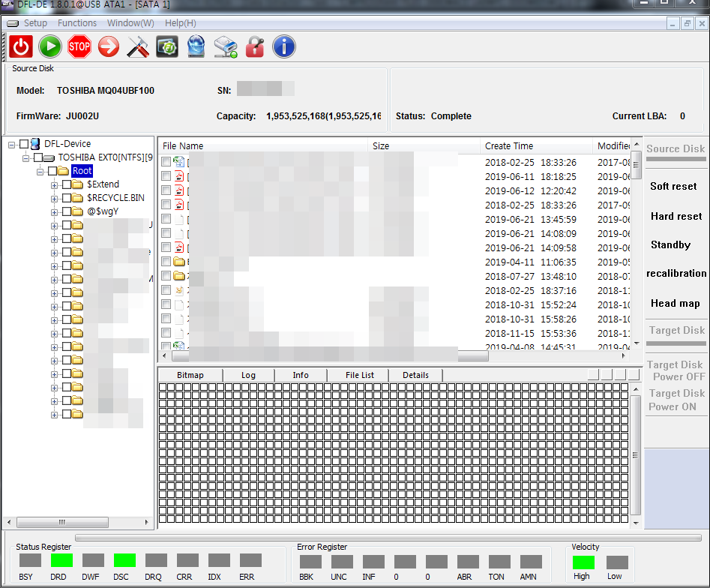Click the PDF icon in the 2019-06-11 18:18:25 row
710x588 pixels.
click(x=179, y=177)
